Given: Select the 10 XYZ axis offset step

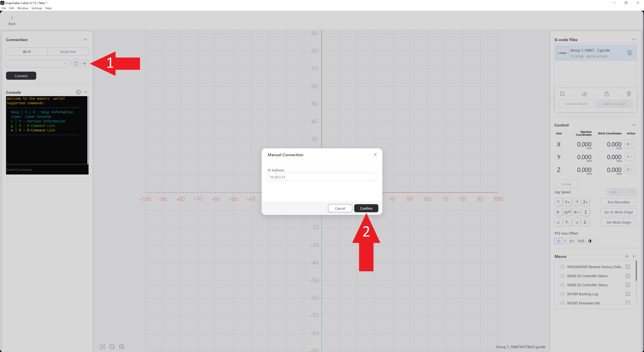Looking at the screenshot, I should coord(558,241).
